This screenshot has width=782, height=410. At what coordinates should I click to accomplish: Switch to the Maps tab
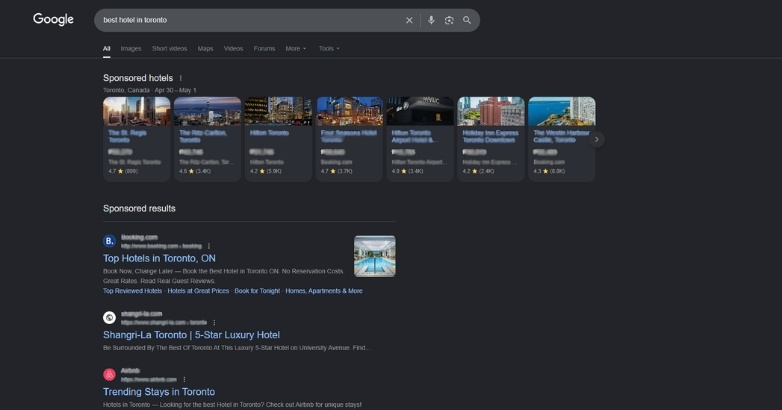pyautogui.click(x=205, y=49)
